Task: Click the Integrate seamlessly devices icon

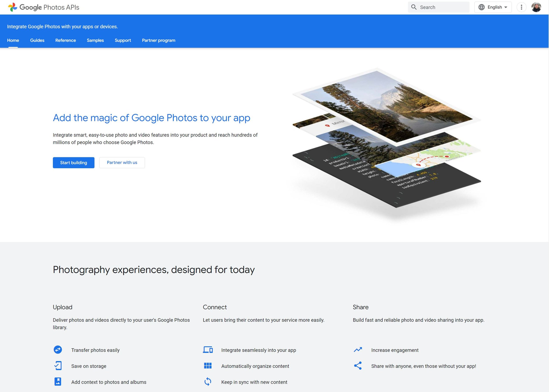Action: pos(208,350)
